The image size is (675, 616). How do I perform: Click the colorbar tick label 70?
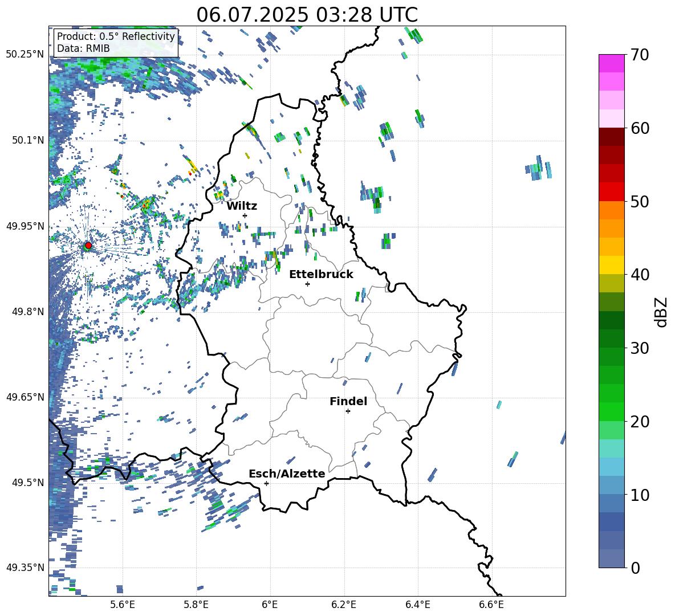[640, 55]
